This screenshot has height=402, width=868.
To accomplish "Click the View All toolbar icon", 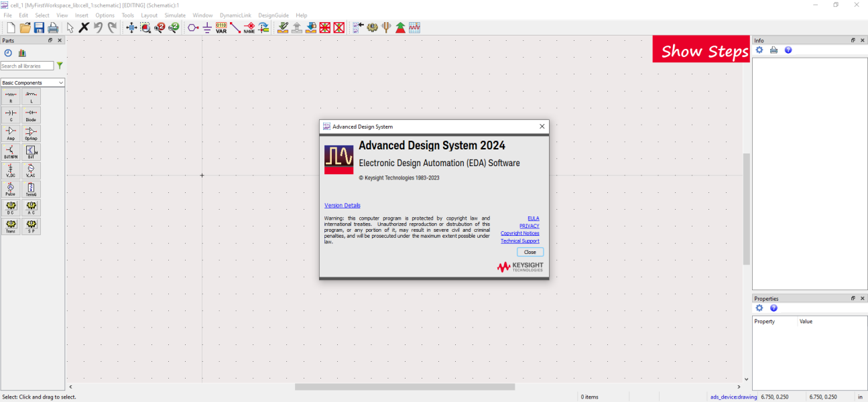I will 131,27.
